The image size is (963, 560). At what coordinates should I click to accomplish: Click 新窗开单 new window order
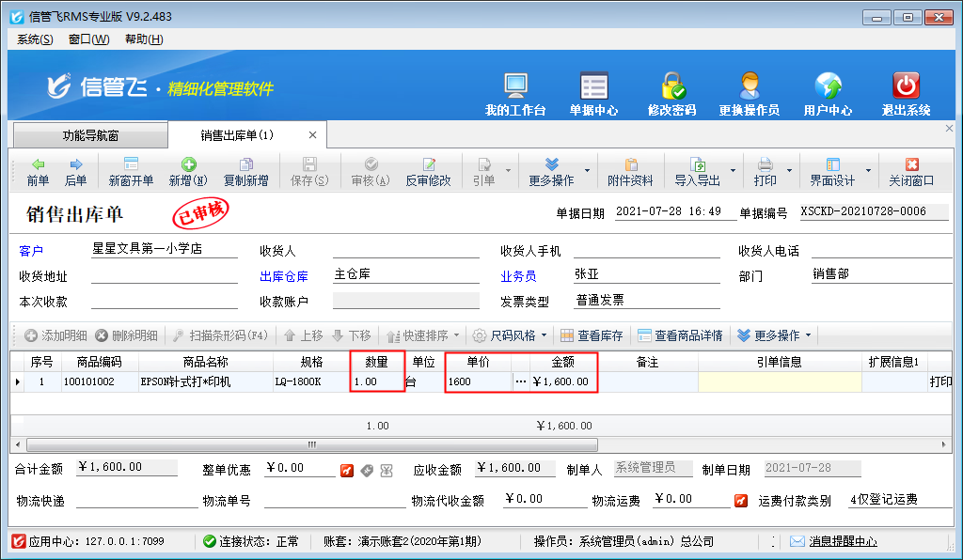(131, 172)
